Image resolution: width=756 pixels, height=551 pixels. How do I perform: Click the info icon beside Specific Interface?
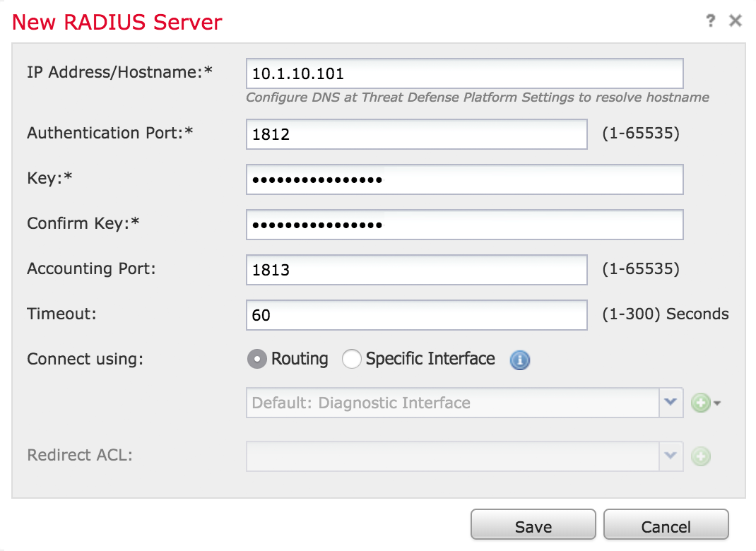[520, 360]
